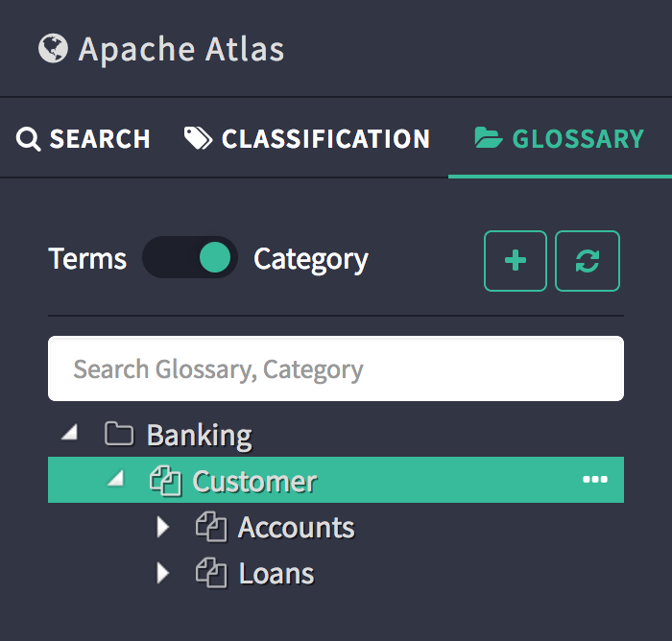
Task: Click the Search Glossary, Category field
Action: [x=336, y=368]
